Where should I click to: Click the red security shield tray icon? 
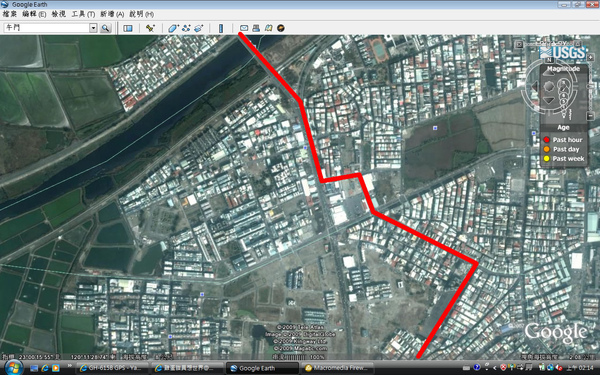pos(503,368)
